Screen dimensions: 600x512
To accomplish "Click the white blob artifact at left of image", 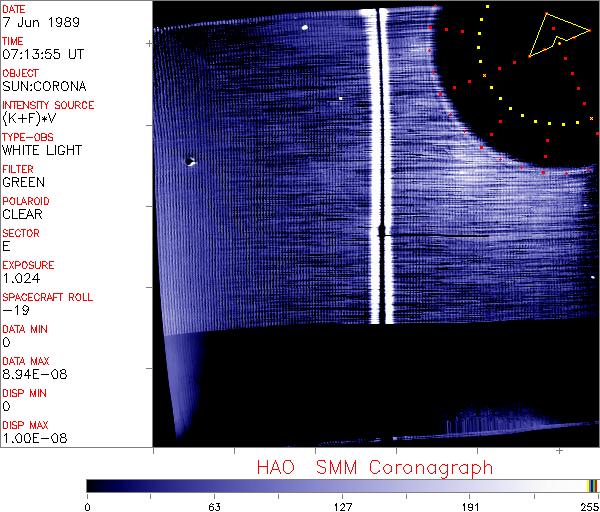I will [x=190, y=159].
